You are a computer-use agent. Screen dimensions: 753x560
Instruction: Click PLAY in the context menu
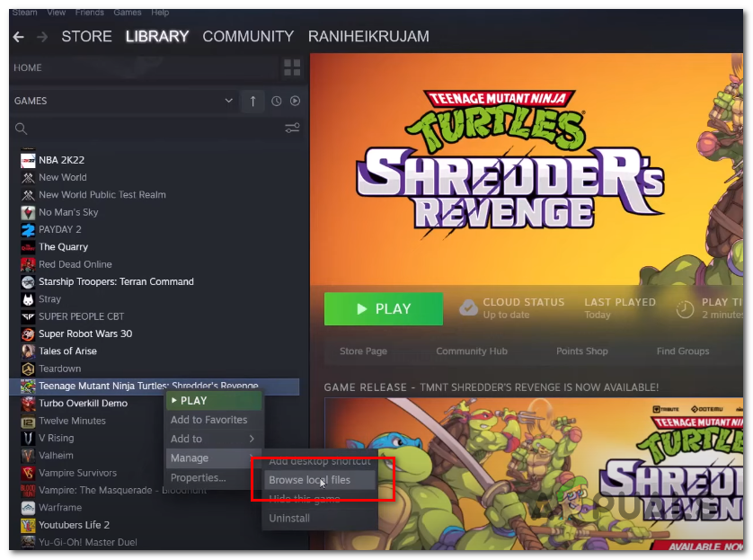point(214,401)
